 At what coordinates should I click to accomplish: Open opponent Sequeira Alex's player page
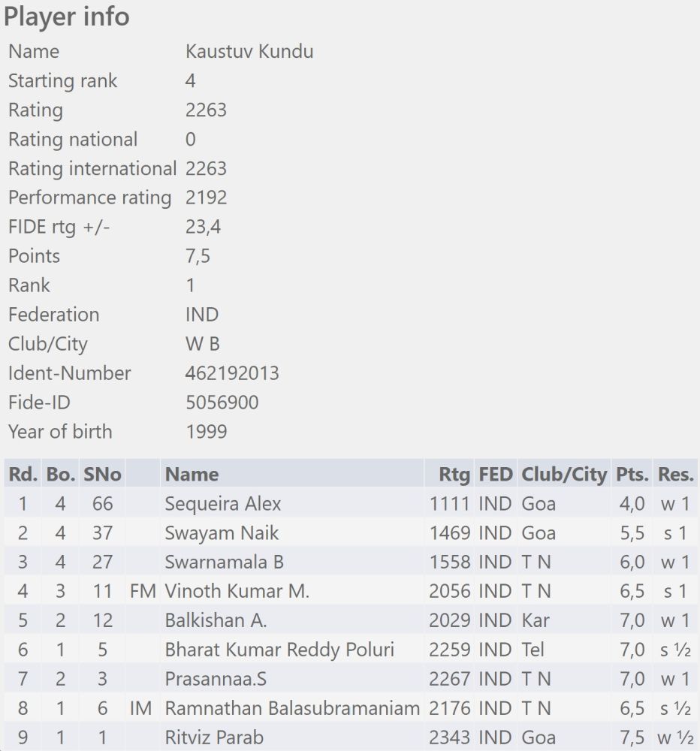pos(222,504)
